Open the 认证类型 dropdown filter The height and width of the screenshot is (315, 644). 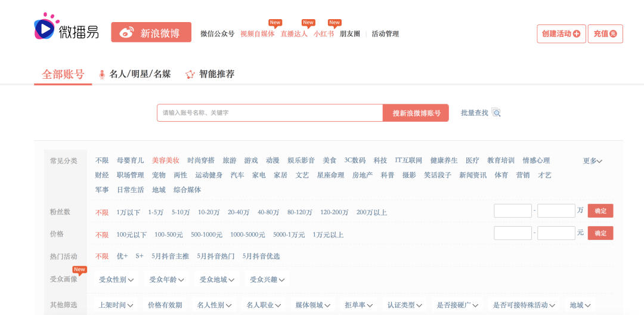click(404, 305)
